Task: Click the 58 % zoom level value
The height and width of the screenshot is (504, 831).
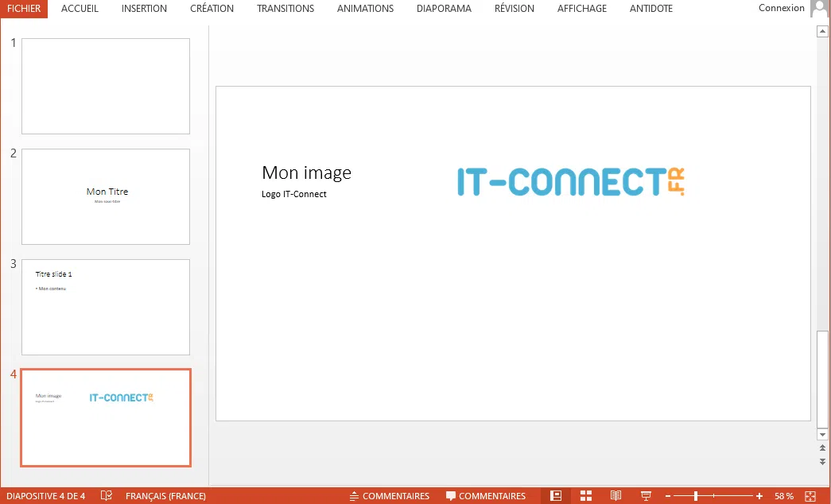Action: pyautogui.click(x=784, y=496)
